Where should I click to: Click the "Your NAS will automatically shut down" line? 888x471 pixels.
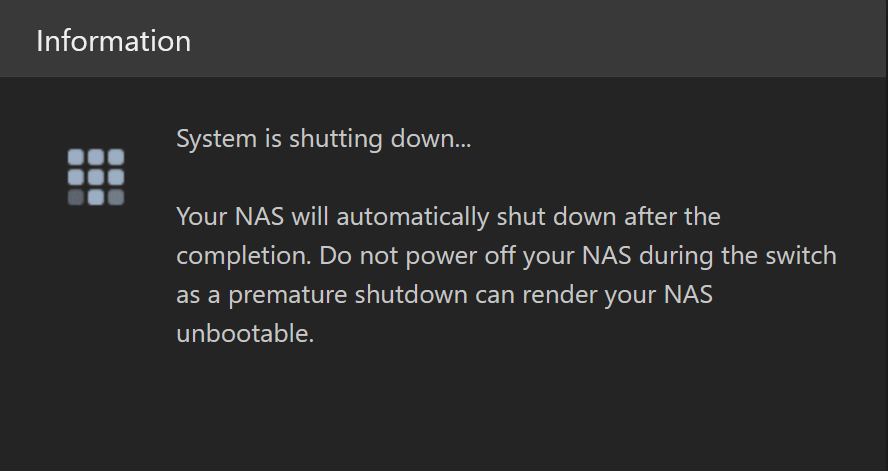click(x=448, y=217)
